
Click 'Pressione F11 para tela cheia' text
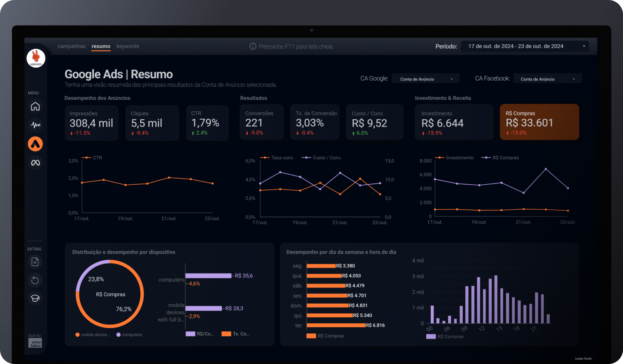(x=296, y=46)
